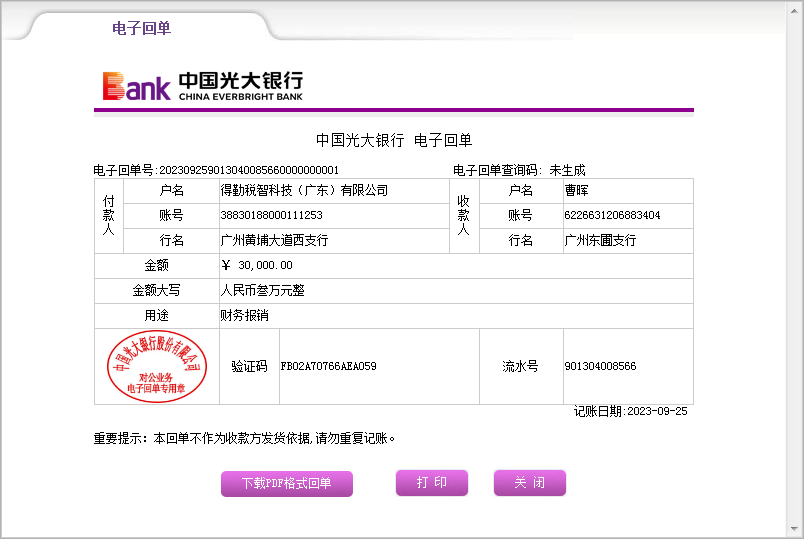Image resolution: width=804 pixels, height=539 pixels.
Task: Click payee name 曹晖
Action: 577,190
